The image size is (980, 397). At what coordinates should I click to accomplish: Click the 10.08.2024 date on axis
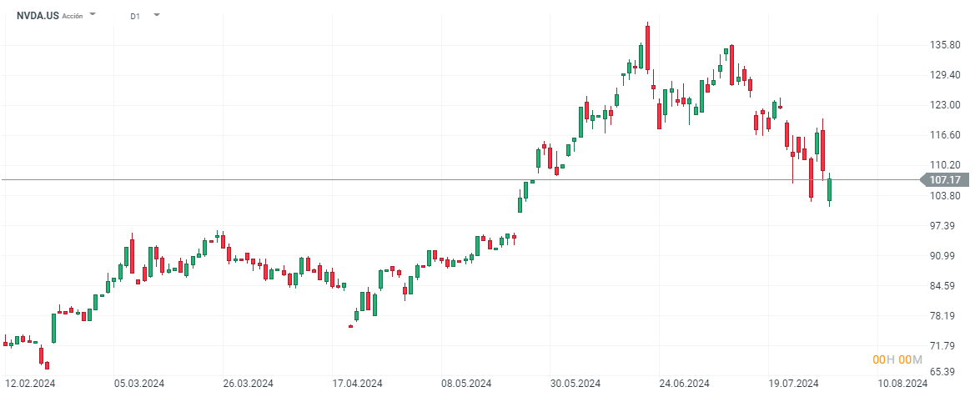[x=902, y=384]
